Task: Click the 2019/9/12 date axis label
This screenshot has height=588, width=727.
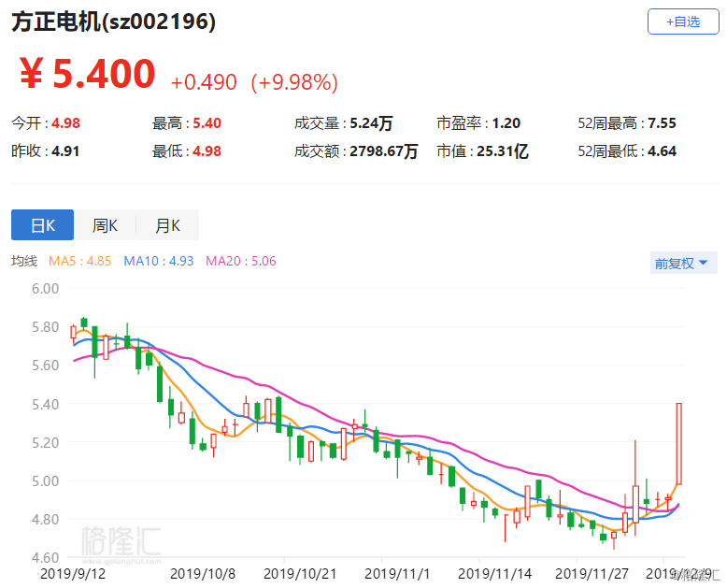Action: [73, 574]
